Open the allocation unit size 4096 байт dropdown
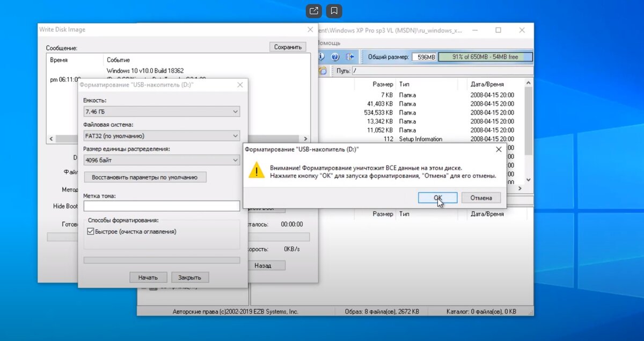The width and height of the screenshot is (644, 341). click(162, 160)
